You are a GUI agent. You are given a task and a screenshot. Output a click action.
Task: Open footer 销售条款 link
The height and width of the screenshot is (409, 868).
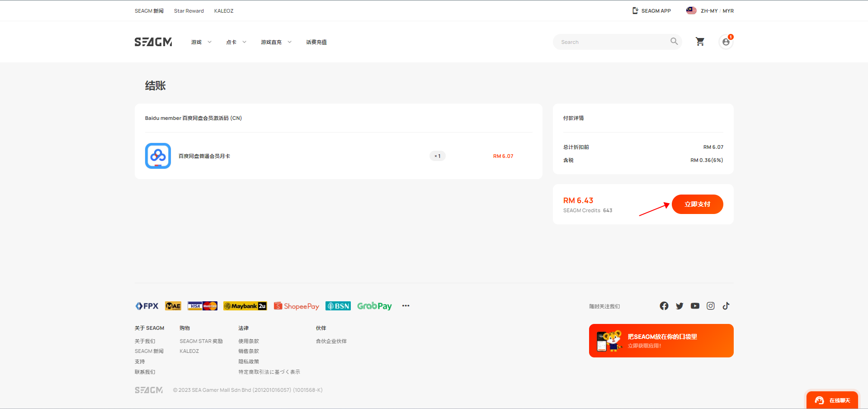click(249, 351)
